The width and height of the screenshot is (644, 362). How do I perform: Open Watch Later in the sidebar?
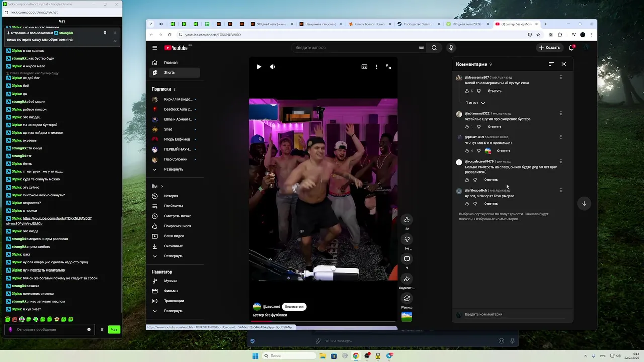[x=176, y=216]
